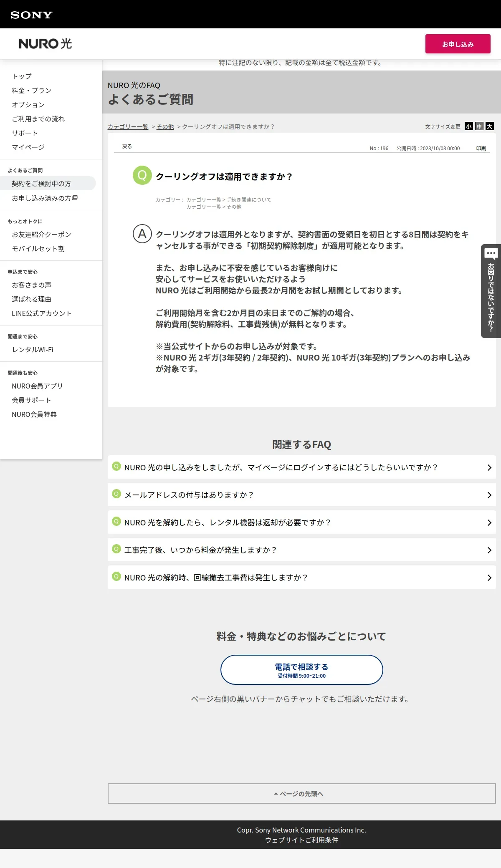
Task: Open 選ばれる理由 sidebar link
Action: click(32, 299)
